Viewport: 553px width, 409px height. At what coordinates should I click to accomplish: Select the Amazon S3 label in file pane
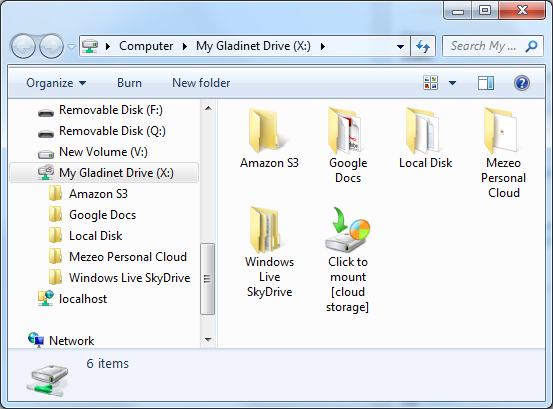pos(269,163)
